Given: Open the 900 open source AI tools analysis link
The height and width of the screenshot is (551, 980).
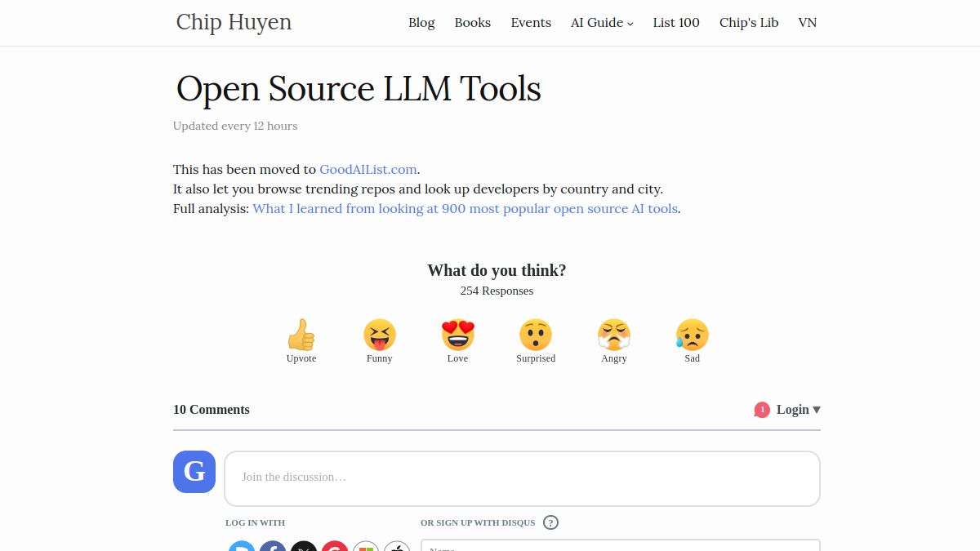Looking at the screenshot, I should coord(465,209).
